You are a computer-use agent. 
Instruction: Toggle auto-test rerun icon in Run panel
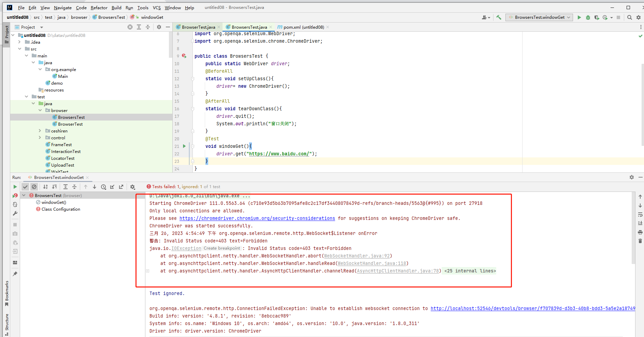(x=15, y=205)
